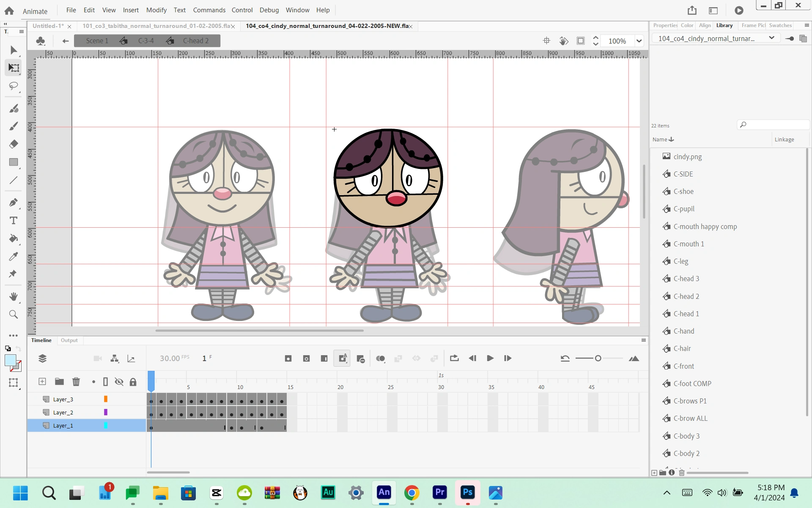Go back to Scene 1 in the breadcrumb

point(97,41)
